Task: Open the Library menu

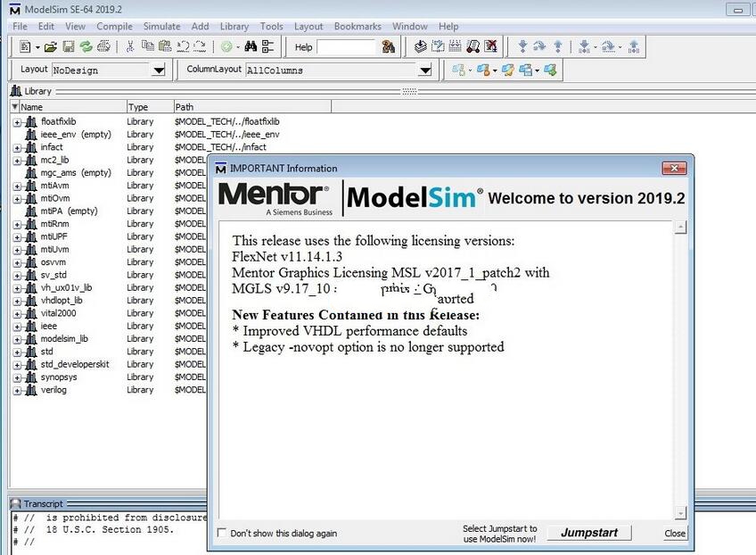Action: (234, 26)
